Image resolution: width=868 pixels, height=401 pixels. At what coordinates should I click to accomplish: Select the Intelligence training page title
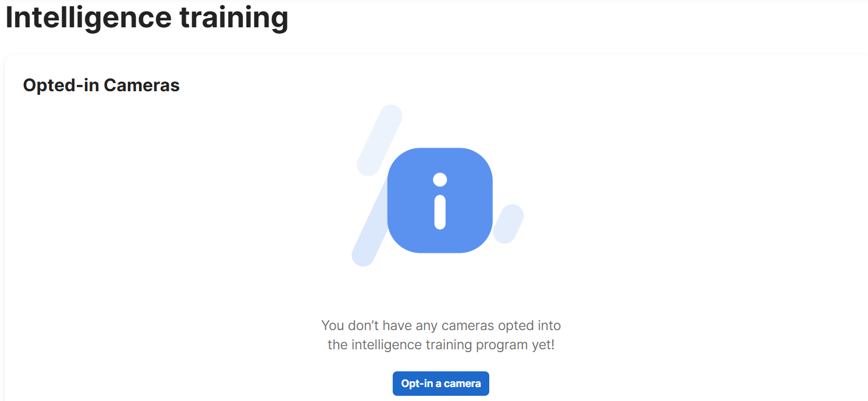pos(147,17)
